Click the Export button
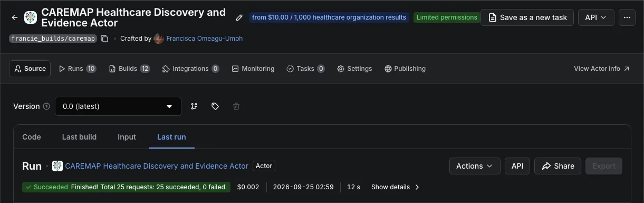Viewport: 644px width, 203px height. tap(604, 166)
